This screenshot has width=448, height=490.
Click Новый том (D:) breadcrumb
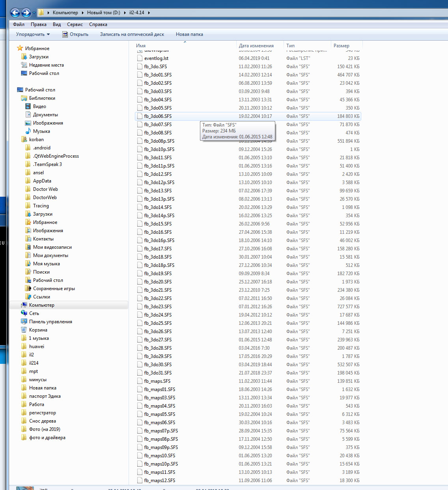click(103, 13)
